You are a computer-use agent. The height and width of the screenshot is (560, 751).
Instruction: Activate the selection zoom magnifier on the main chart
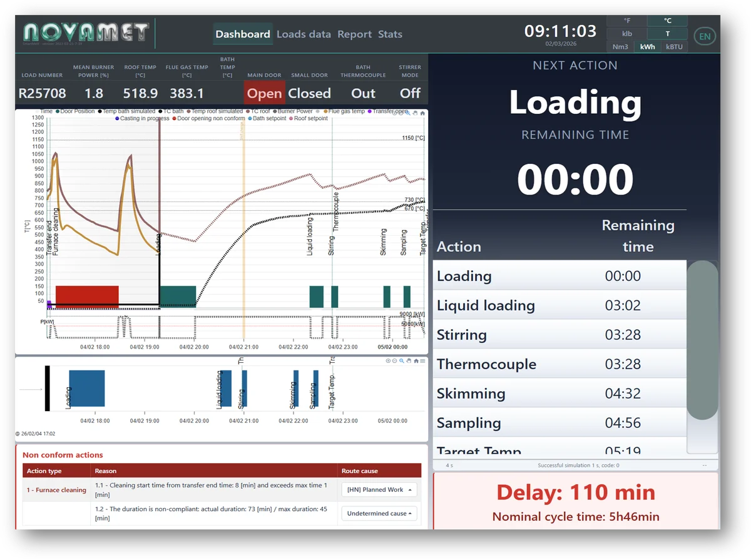coord(407,113)
